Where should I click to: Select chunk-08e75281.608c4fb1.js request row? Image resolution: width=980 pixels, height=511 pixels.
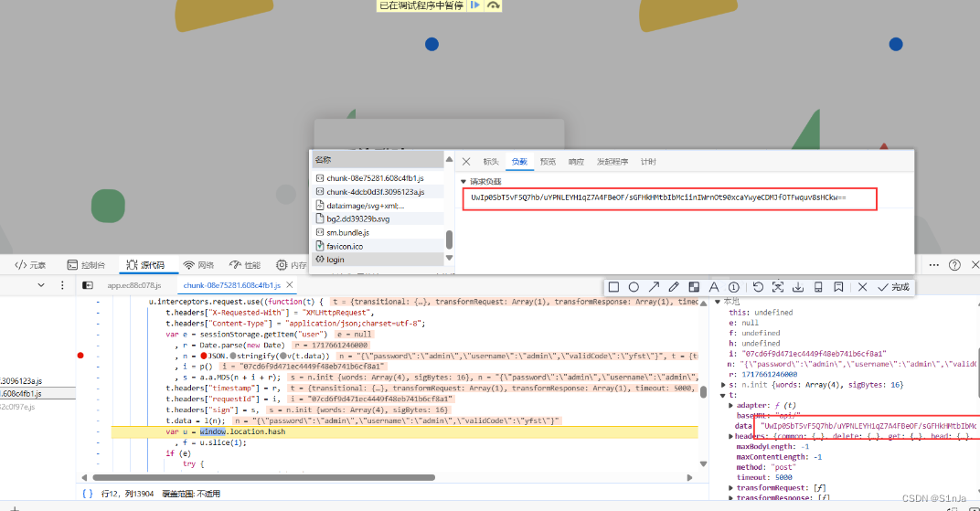pyautogui.click(x=378, y=178)
